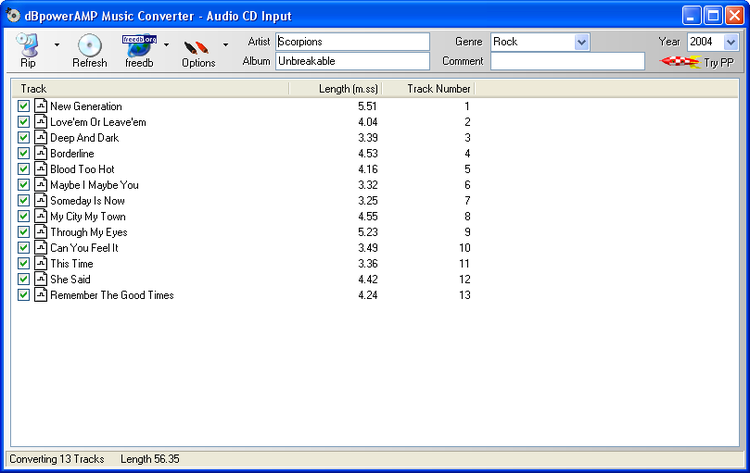
Task: Click Length 56.35 status bar text
Action: click(x=150, y=459)
